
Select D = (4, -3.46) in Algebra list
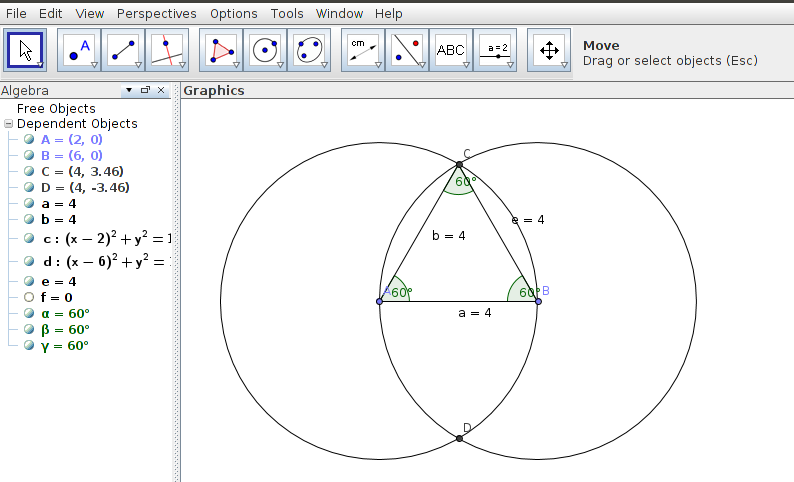[85, 187]
